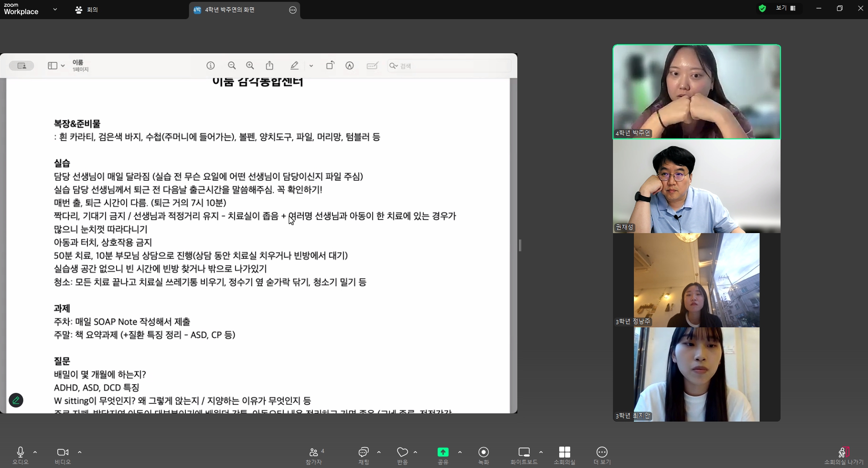This screenshot has width=868, height=468.
Task: Open the audio options chevron next to 오디오
Action: [x=36, y=452]
